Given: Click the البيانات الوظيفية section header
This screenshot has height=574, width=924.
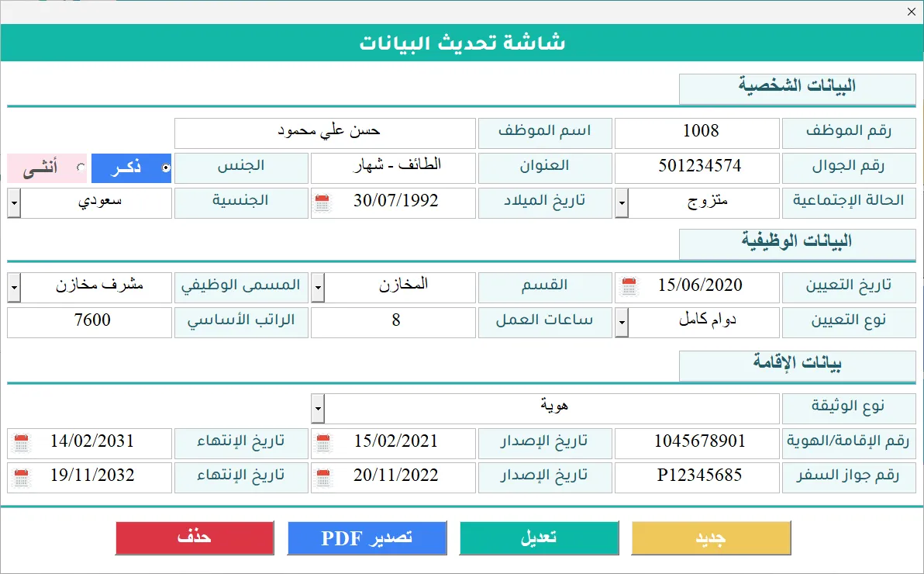Looking at the screenshot, I should pos(798,244).
